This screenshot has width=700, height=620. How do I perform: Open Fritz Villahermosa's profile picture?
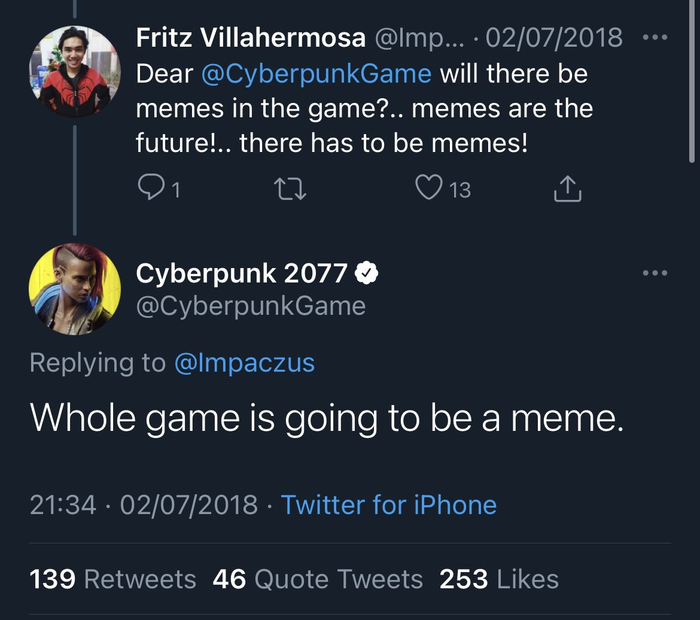click(x=74, y=73)
